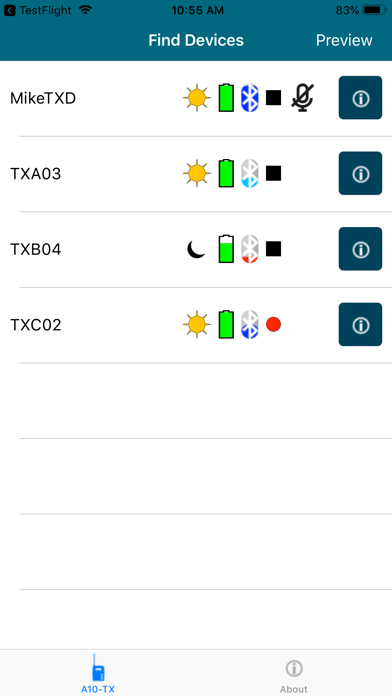Tap the full battery icon on TXC02
The width and height of the screenshot is (392, 696).
tap(226, 324)
